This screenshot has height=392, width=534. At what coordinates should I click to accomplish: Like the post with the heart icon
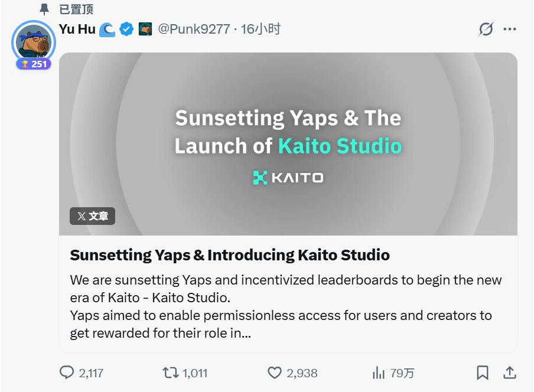coord(275,373)
